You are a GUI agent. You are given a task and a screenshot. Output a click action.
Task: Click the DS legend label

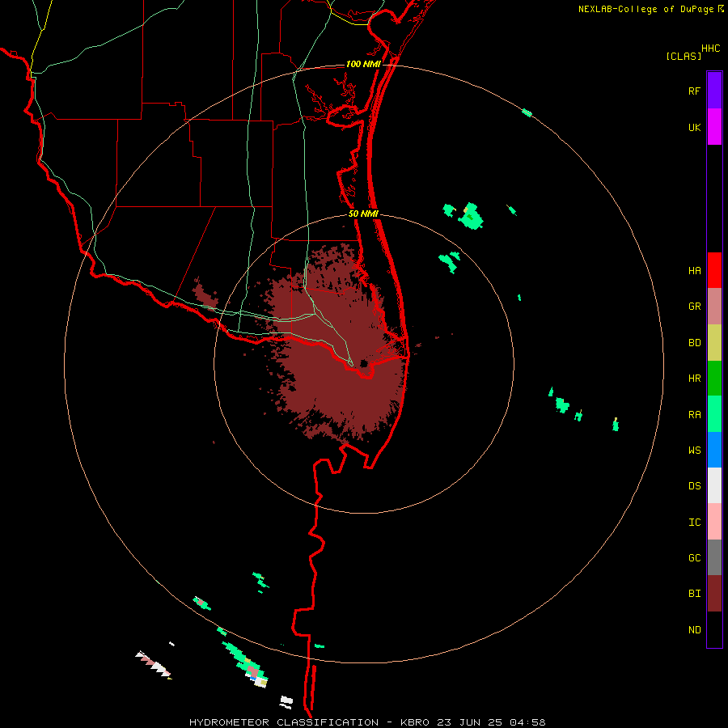(x=694, y=485)
